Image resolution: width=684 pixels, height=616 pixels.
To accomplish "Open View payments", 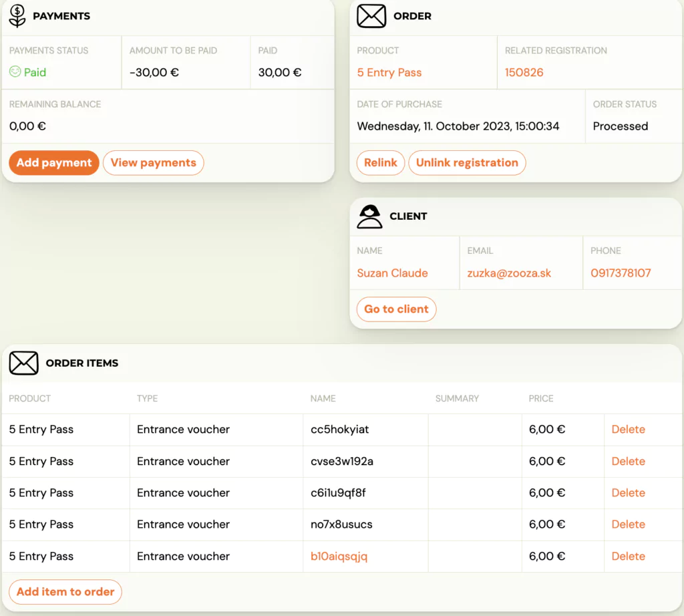I will point(153,162).
